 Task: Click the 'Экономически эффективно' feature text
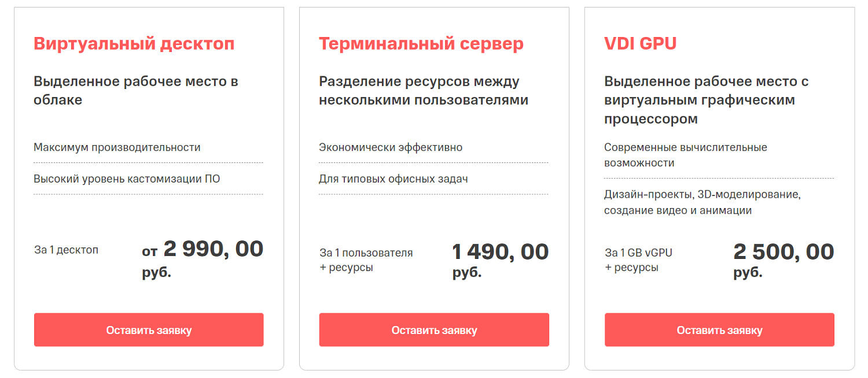391,147
